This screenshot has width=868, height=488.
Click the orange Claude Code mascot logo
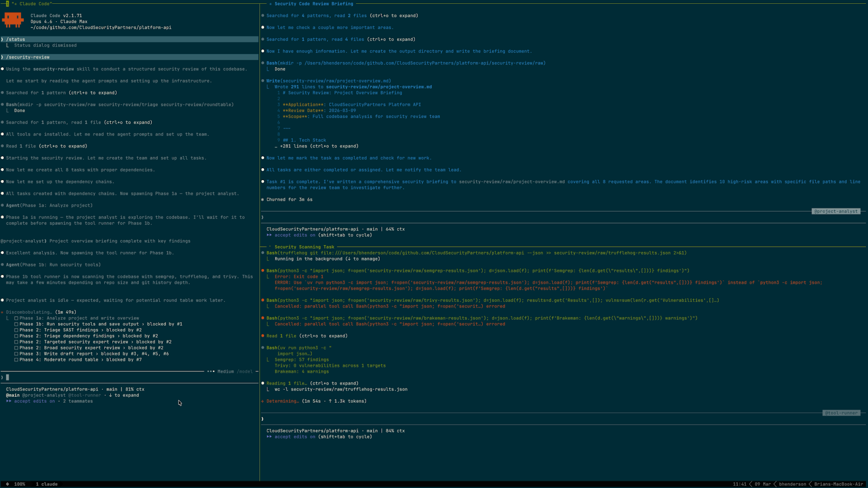click(x=12, y=20)
